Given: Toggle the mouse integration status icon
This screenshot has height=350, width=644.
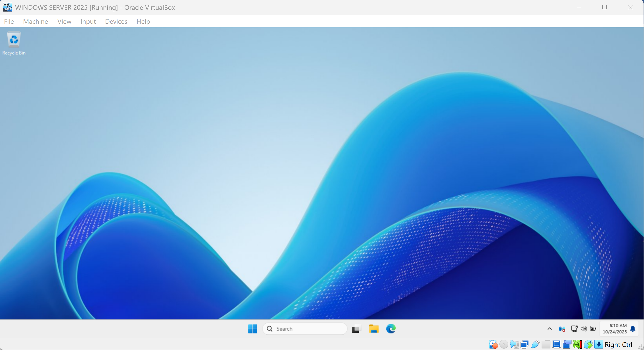Looking at the screenshot, I should (x=588, y=344).
